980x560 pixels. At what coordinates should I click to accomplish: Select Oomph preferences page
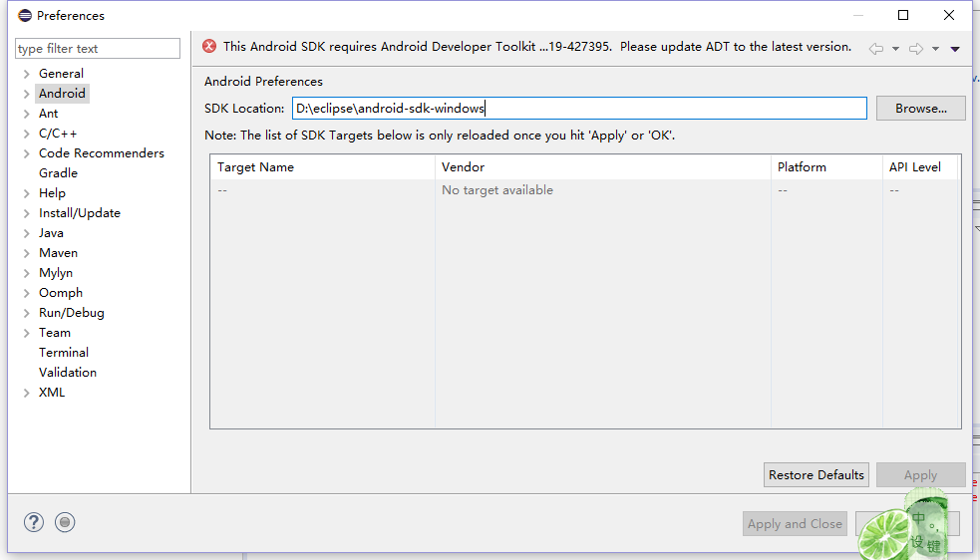61,293
